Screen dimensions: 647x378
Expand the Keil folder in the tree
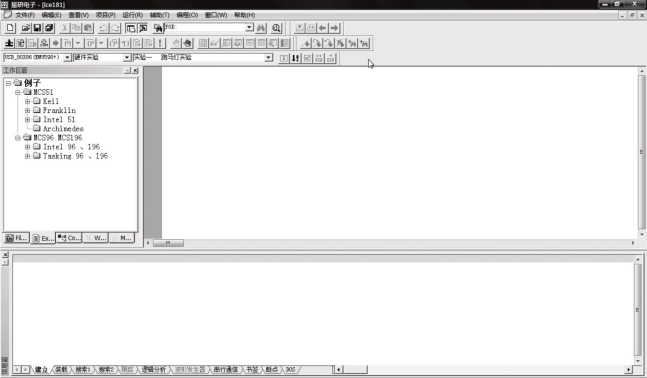pos(27,101)
